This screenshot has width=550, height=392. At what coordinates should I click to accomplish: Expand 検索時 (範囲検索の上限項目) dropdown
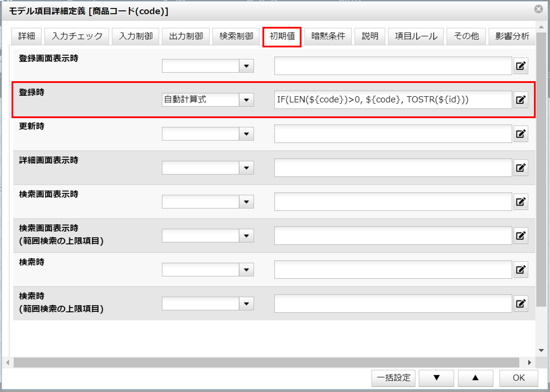pos(246,304)
